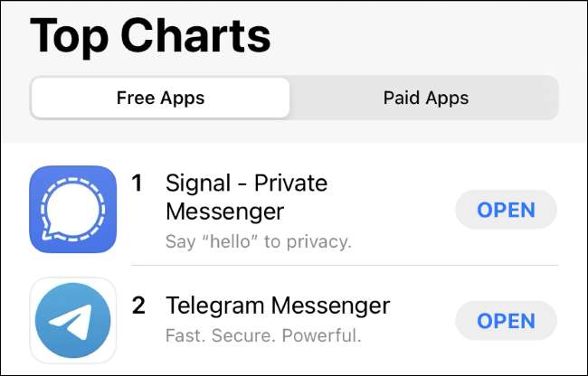Image resolution: width=588 pixels, height=376 pixels.
Task: Click the "Fast. Secure. Powerful." tagline
Action: [x=263, y=335]
